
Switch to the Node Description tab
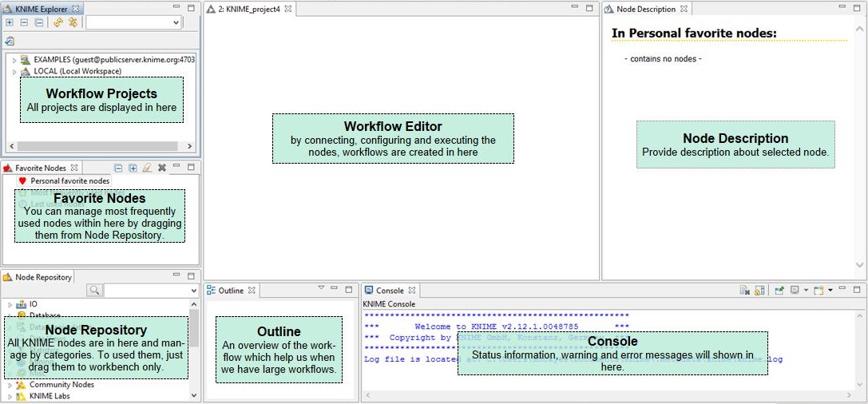pyautogui.click(x=645, y=9)
